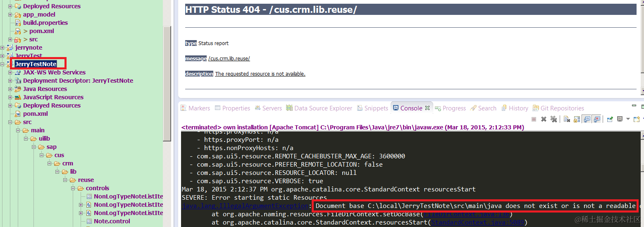Toggle Pin Console

coord(610,119)
